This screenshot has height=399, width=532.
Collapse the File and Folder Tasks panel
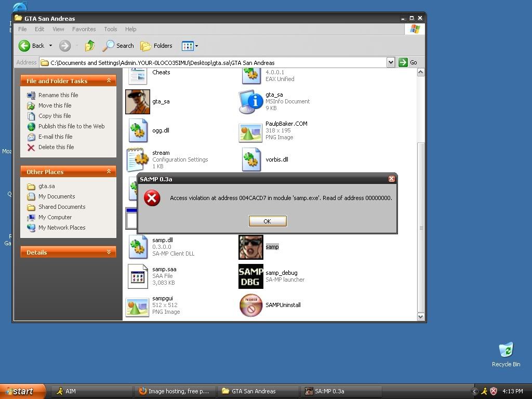pyautogui.click(x=109, y=81)
